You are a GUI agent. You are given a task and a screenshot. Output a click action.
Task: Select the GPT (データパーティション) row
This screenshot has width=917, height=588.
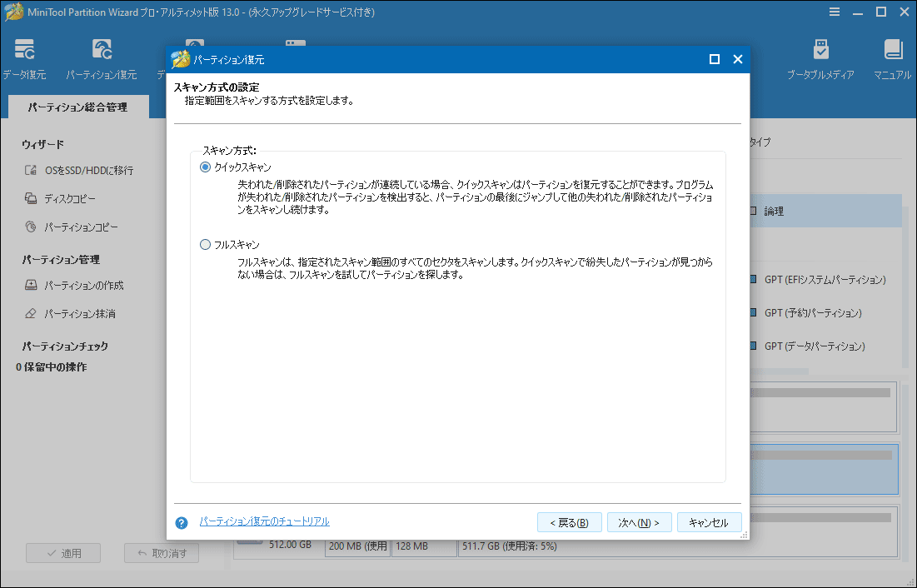tap(825, 346)
